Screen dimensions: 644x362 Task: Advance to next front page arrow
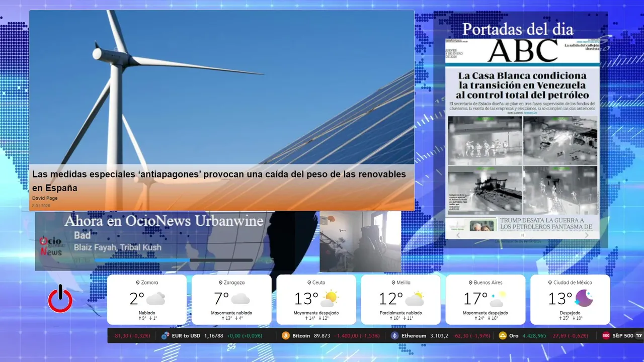(x=587, y=235)
